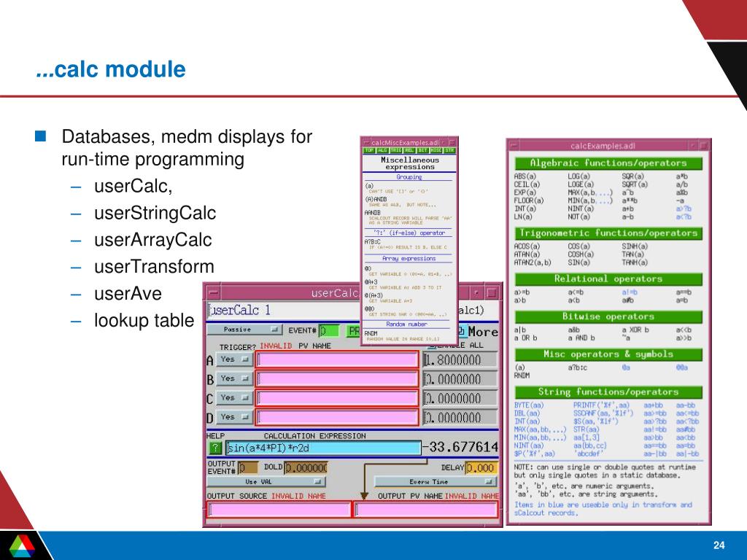Switch to the TRIG tab in calcMiscExamples
This screenshot has height=560, width=747.
(x=396, y=150)
